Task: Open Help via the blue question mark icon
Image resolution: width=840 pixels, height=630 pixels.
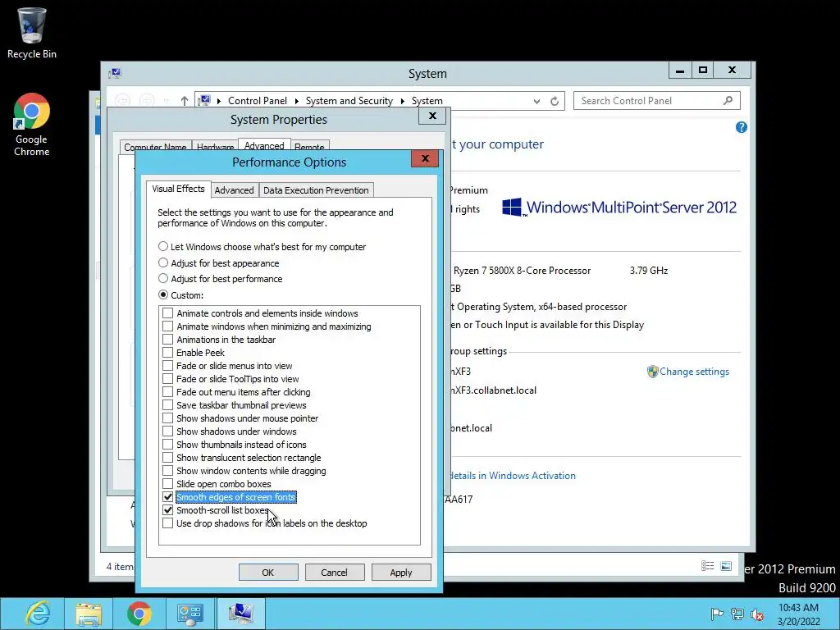Action: tap(742, 127)
